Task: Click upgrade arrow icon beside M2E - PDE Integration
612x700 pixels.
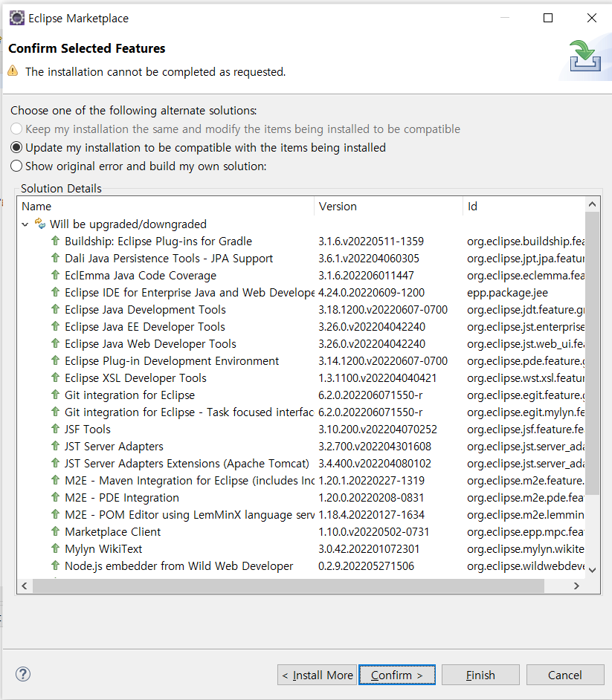Action: (x=55, y=497)
